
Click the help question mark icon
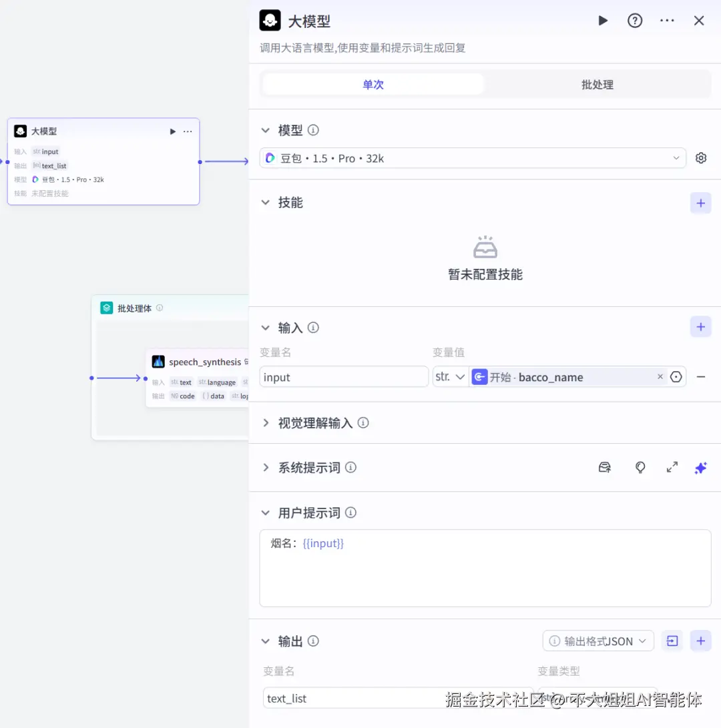tap(634, 21)
